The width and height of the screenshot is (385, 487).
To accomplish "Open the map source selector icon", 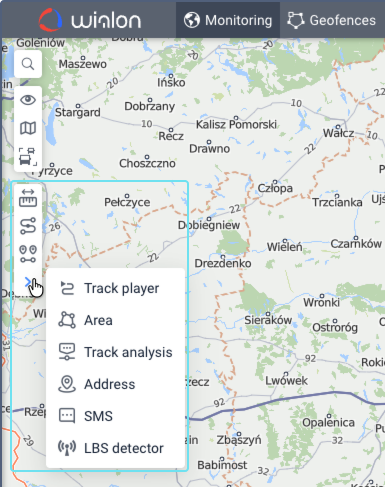I will coord(28,128).
